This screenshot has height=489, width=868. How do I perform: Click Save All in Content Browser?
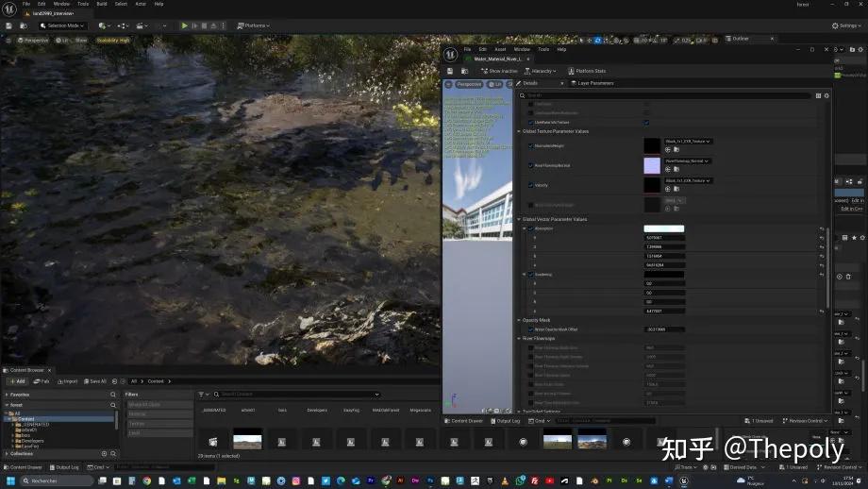pos(94,381)
